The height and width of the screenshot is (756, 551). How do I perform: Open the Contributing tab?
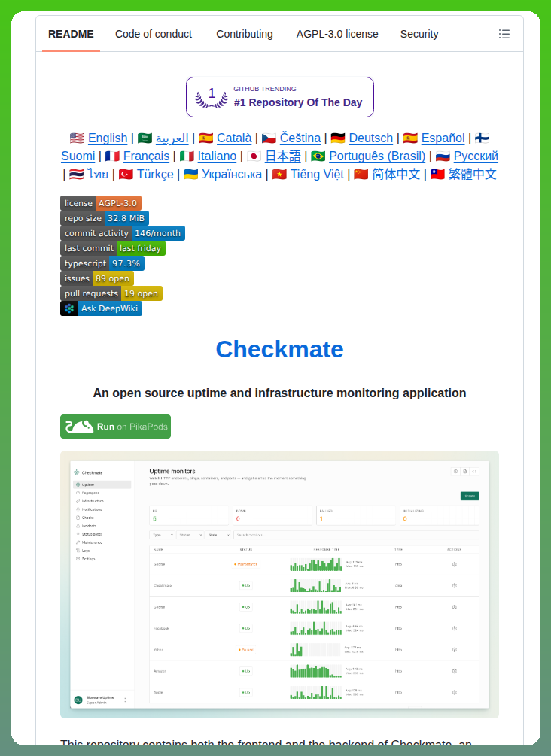click(x=245, y=35)
